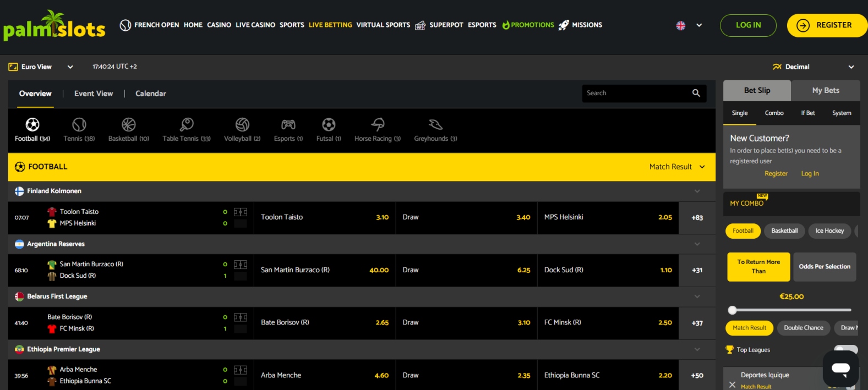Switch to the Event View tab
The height and width of the screenshot is (390, 868).
94,94
